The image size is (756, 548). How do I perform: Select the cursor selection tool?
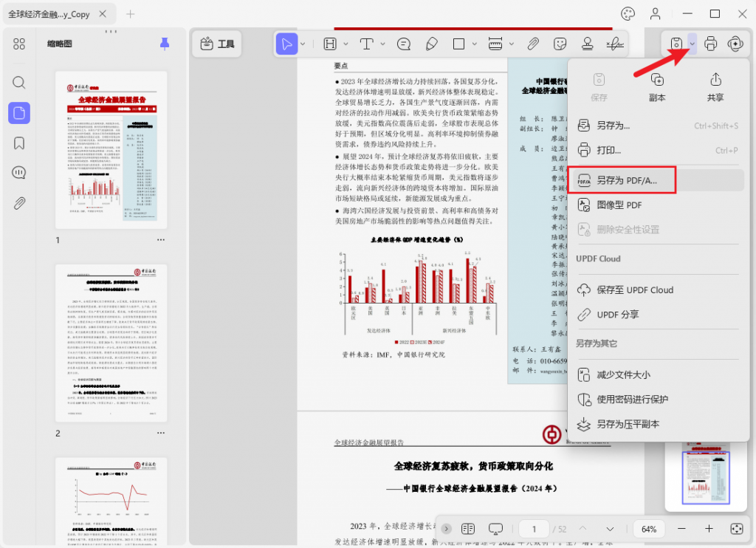pos(286,44)
